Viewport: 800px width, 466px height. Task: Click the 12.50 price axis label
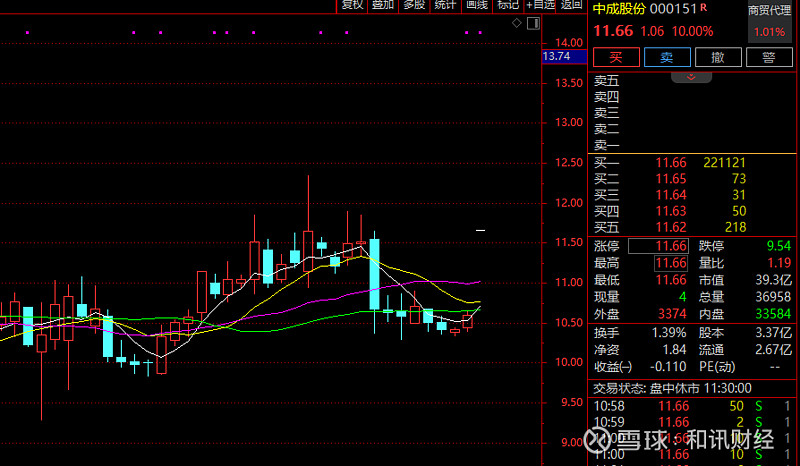[569, 163]
